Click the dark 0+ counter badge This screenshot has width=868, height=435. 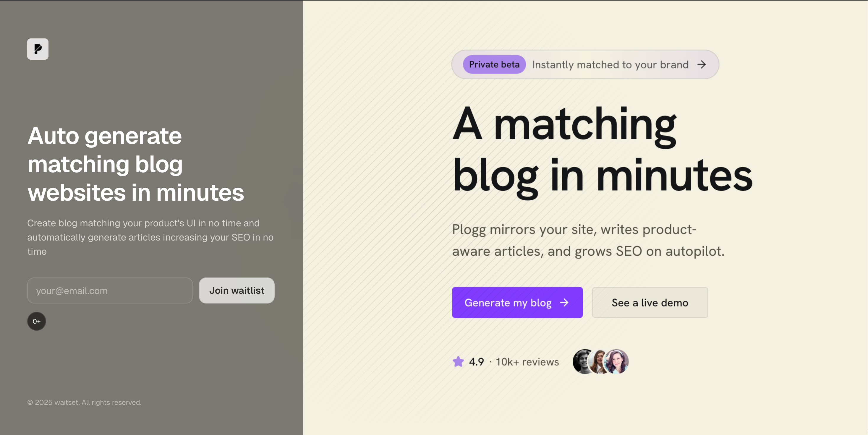36,321
